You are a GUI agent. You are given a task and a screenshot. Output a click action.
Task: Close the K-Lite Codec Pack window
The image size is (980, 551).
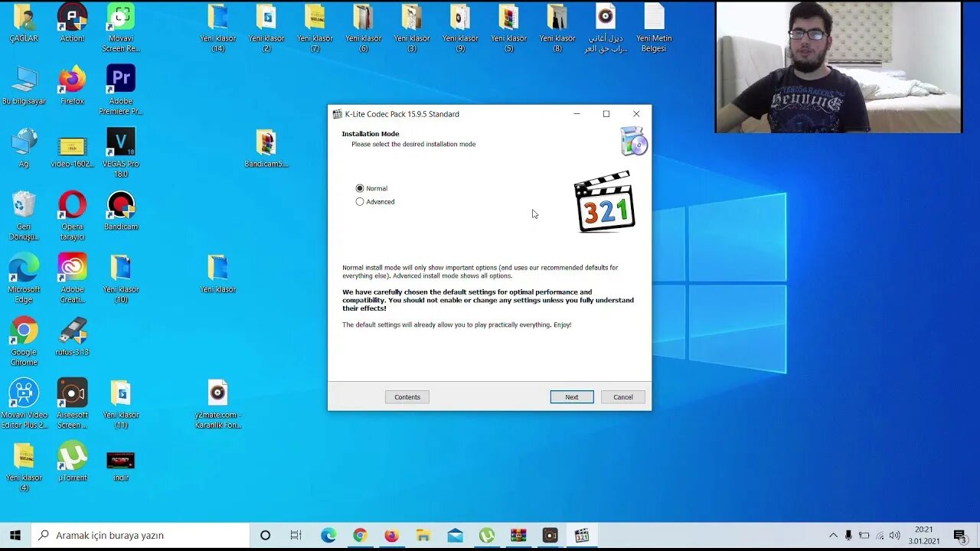[636, 114]
